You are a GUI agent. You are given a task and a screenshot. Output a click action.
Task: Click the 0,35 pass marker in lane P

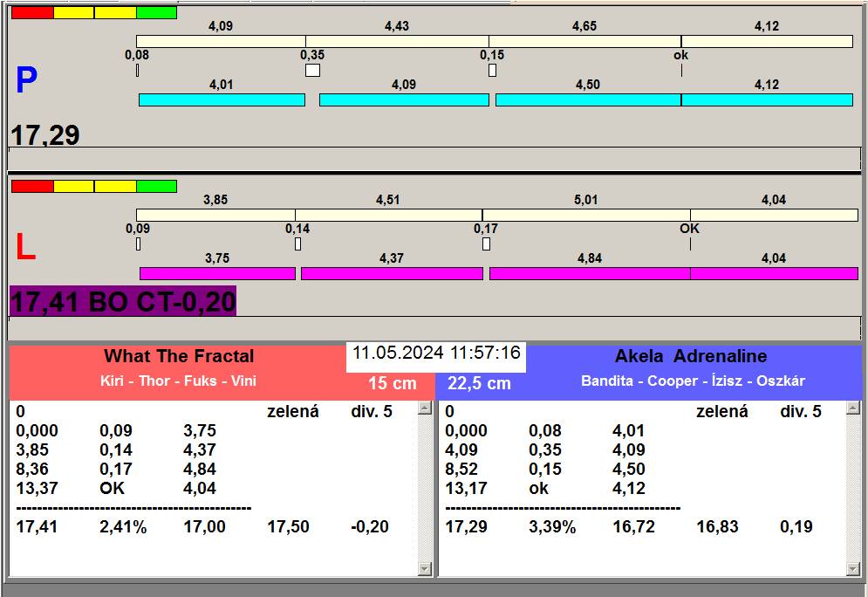point(313,71)
